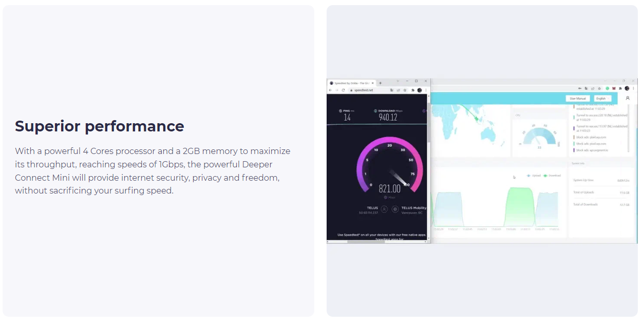The width and height of the screenshot is (644, 327).
Task: Go back in the Speedtest browser window
Action: click(x=330, y=90)
